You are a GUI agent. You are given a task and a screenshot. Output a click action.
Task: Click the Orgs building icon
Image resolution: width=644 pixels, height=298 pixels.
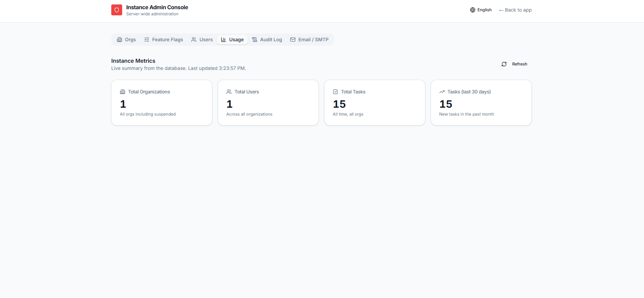pos(119,40)
